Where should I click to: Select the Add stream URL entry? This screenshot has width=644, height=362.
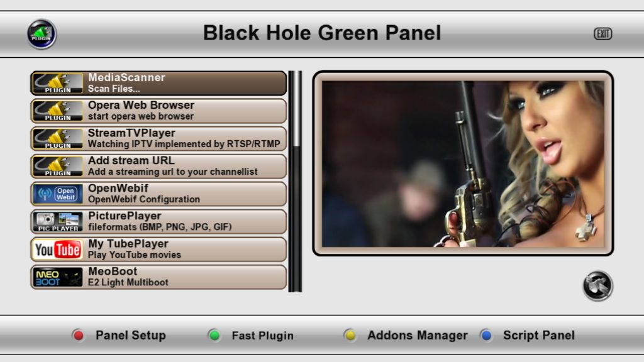158,166
